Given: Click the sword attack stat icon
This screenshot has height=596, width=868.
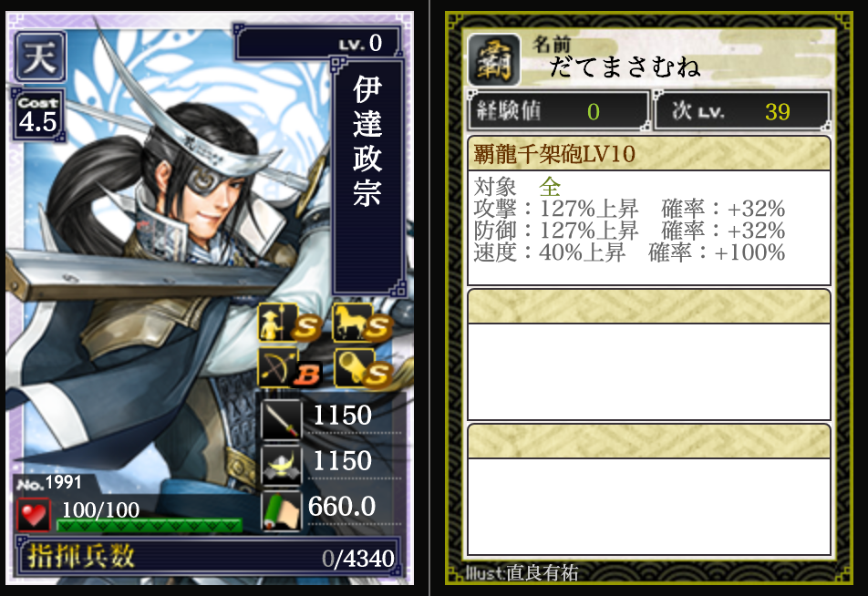Looking at the screenshot, I should coord(281,419).
